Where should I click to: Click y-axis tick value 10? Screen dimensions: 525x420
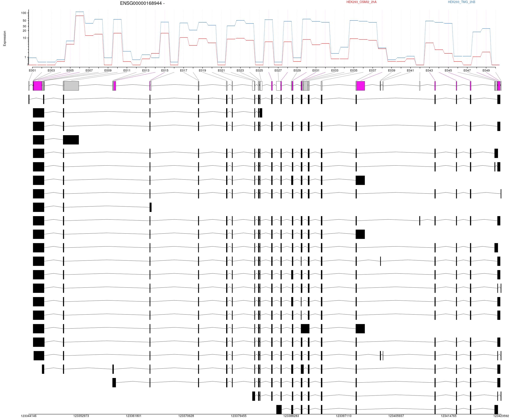tap(24, 38)
